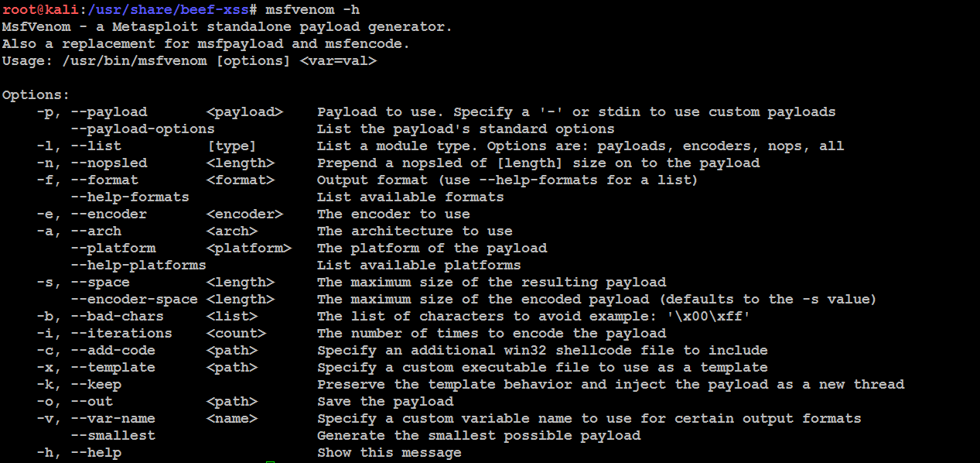Click the --encoder option flag
This screenshot has height=463, width=980.
click(x=109, y=214)
